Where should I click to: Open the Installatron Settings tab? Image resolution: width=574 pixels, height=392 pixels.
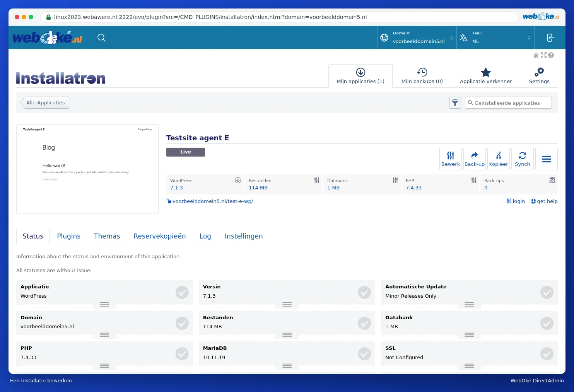pyautogui.click(x=539, y=76)
